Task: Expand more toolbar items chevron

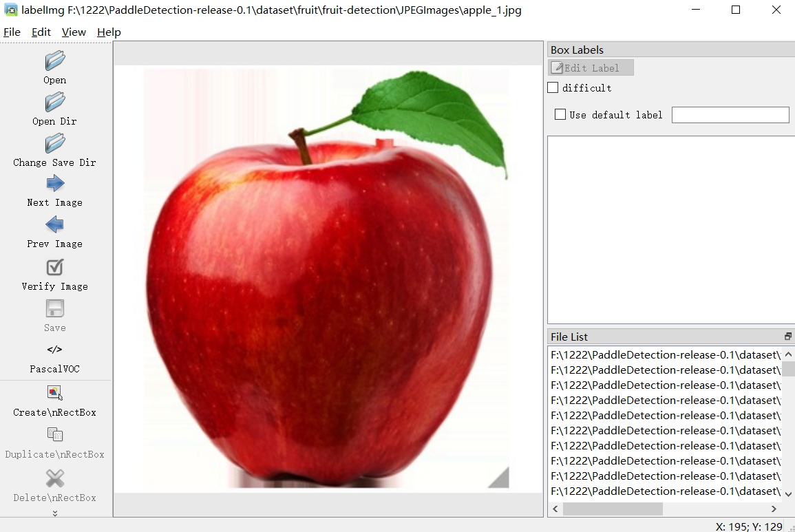Action: click(55, 513)
